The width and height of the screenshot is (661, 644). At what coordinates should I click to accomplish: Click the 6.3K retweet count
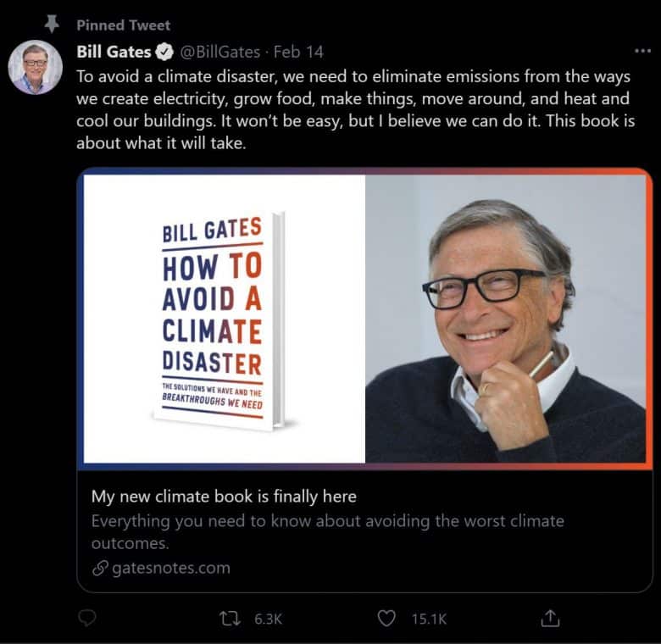[x=268, y=619]
